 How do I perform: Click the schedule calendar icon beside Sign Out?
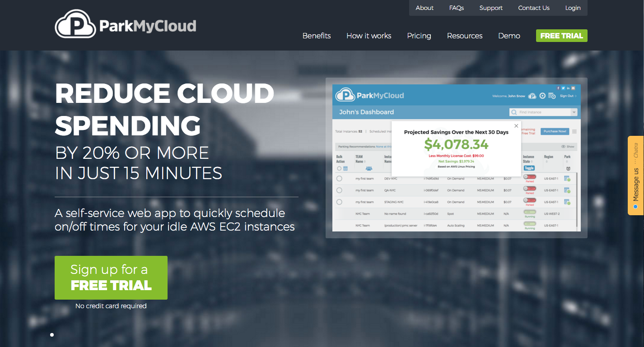pyautogui.click(x=552, y=96)
